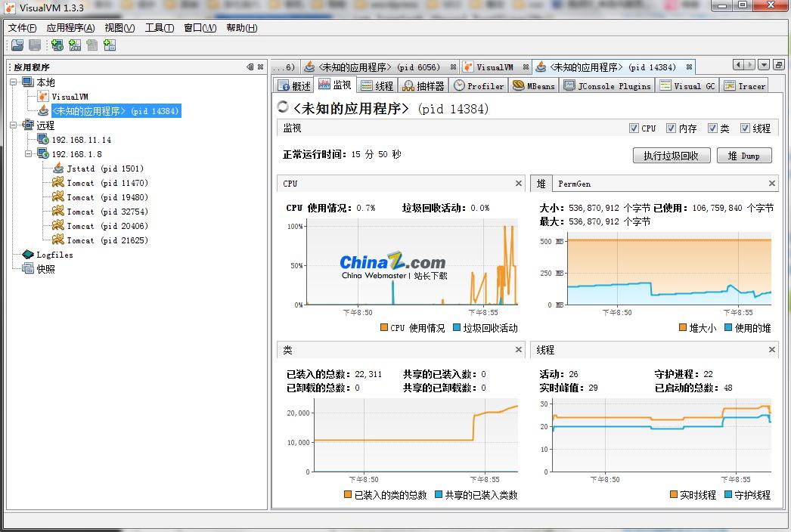This screenshot has width=791, height=532.
Task: Close the CPU chart panel
Action: pos(519,183)
